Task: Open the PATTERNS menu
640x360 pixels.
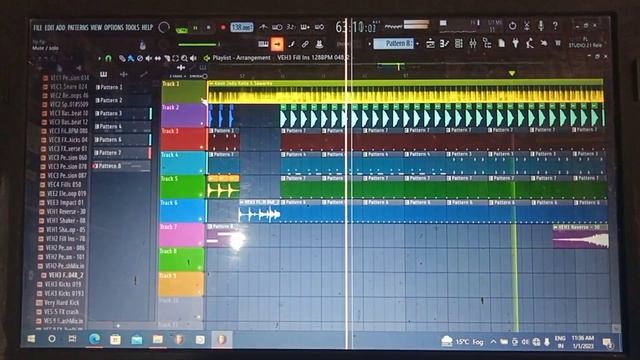Action: pos(78,28)
